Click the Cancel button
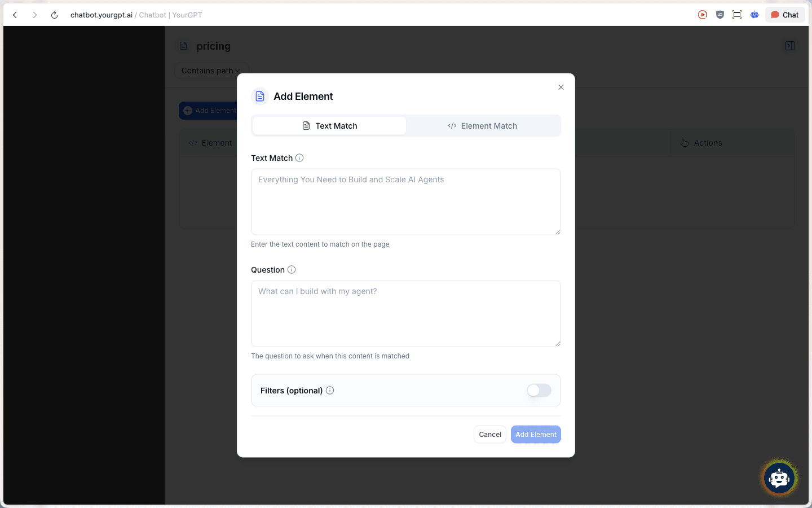The height and width of the screenshot is (508, 812). (489, 434)
